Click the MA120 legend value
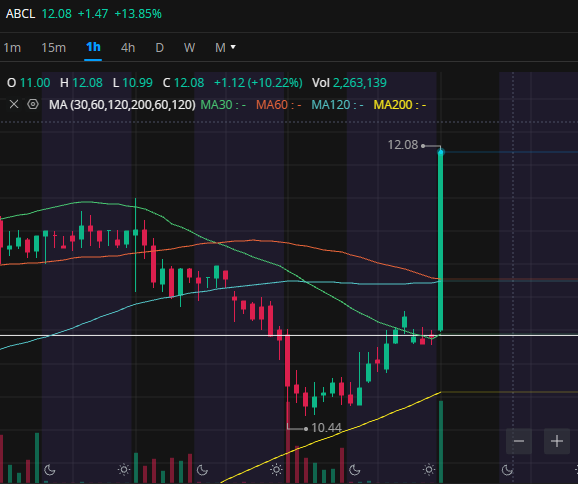The height and width of the screenshot is (484, 578). pos(337,105)
